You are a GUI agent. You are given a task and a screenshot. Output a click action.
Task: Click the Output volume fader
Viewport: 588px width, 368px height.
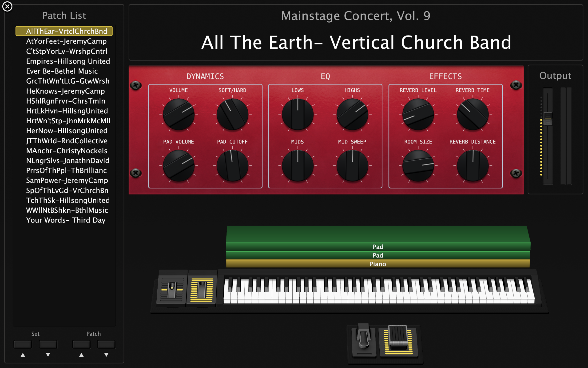[548, 119]
